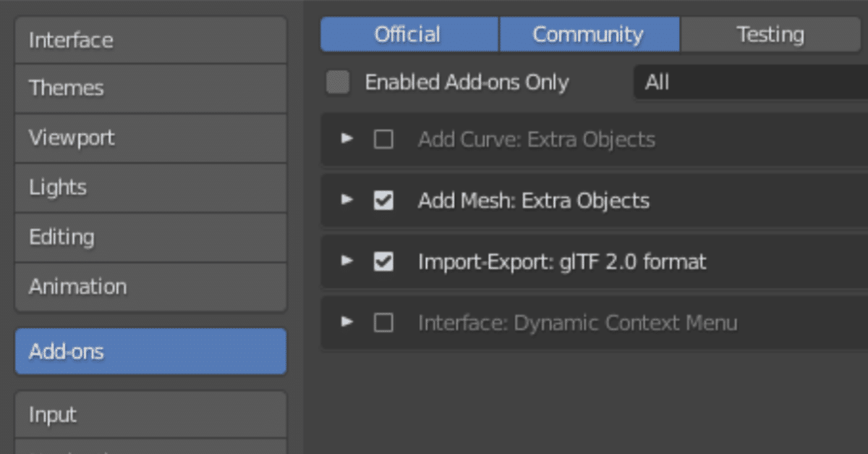
Task: Enable the Add Curve: Extra Objects add-on
Action: click(x=383, y=139)
